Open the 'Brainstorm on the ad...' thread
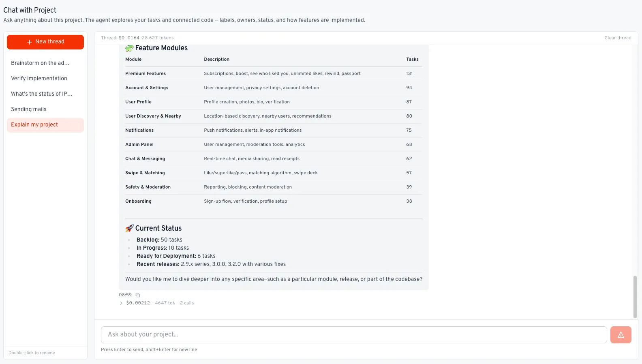Image resolution: width=642 pixels, height=364 pixels. (x=45, y=63)
